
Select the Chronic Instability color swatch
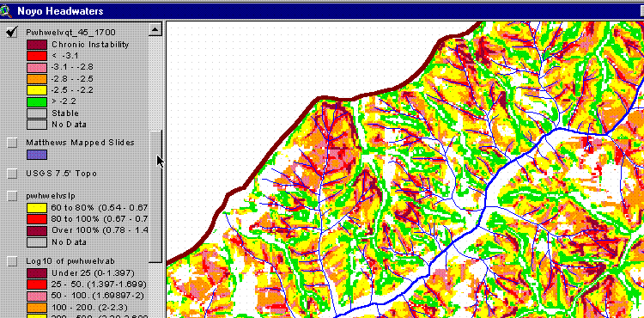tap(37, 45)
